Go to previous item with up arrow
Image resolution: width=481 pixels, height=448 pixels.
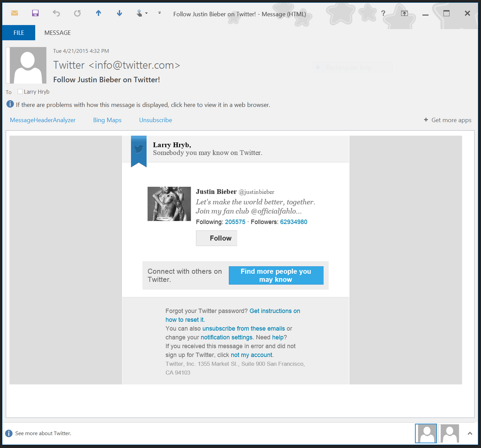pos(98,13)
